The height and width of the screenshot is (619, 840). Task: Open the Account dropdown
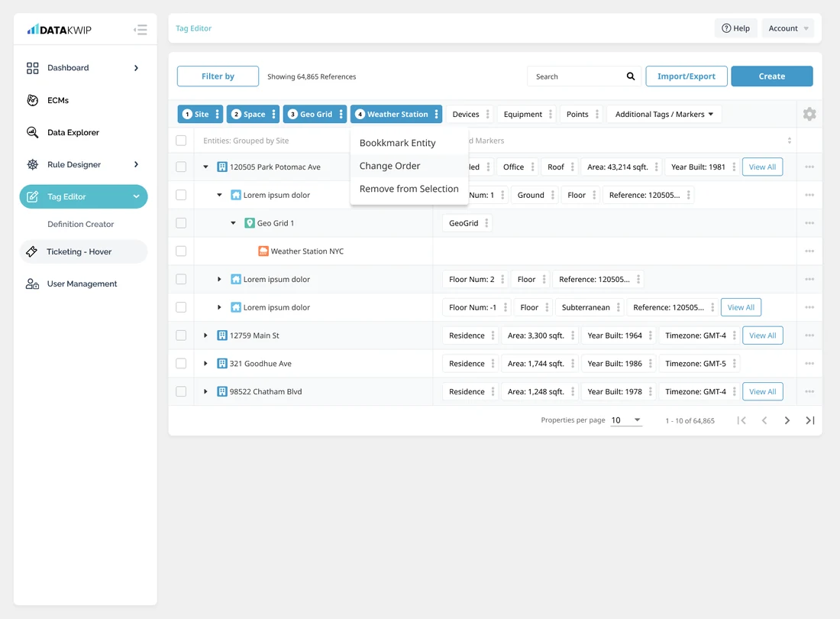point(788,28)
